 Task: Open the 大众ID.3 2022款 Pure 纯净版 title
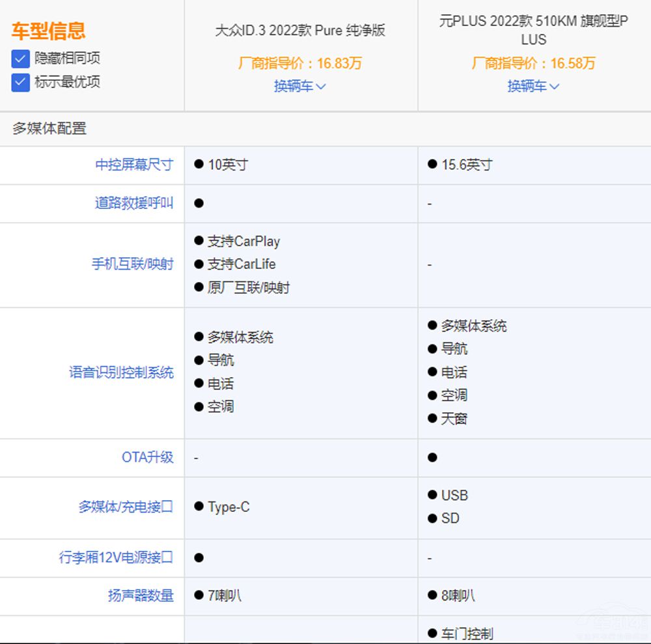click(300, 31)
